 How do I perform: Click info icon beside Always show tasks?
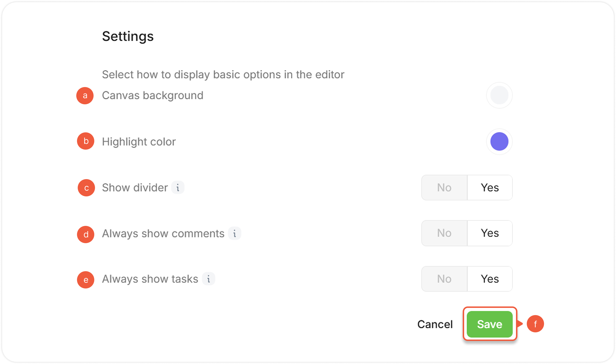click(208, 279)
